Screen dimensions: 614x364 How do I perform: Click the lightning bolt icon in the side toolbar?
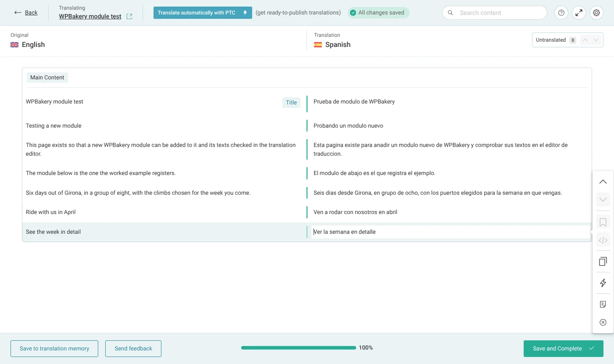[x=603, y=283]
